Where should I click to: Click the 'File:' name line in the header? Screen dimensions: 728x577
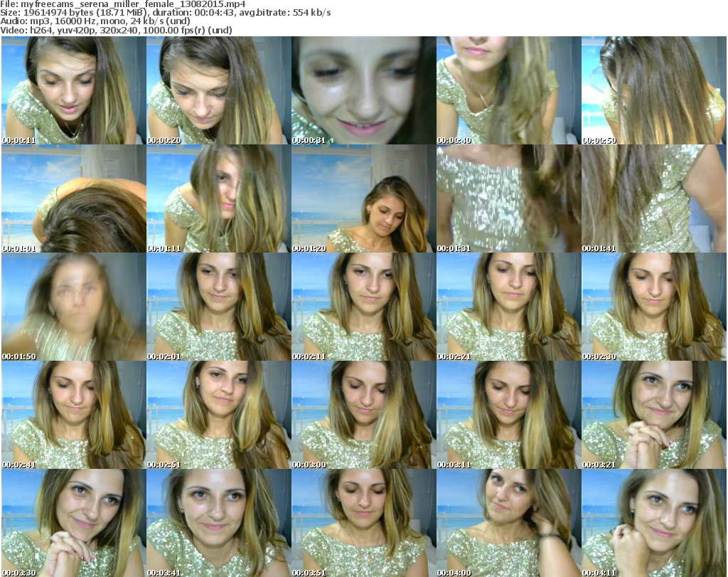coord(123,4)
